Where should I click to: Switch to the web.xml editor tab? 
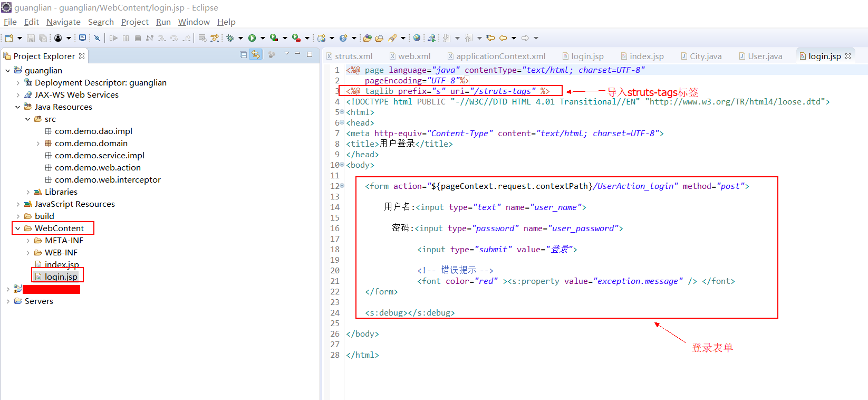410,56
